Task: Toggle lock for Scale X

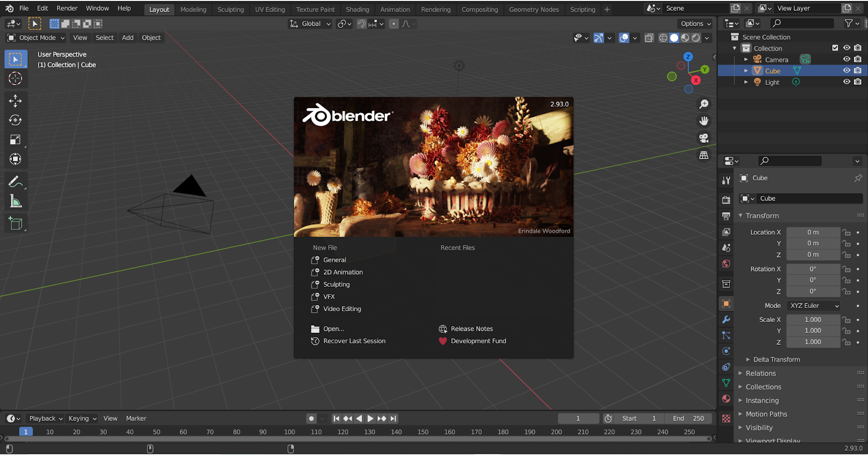Action: (x=846, y=320)
